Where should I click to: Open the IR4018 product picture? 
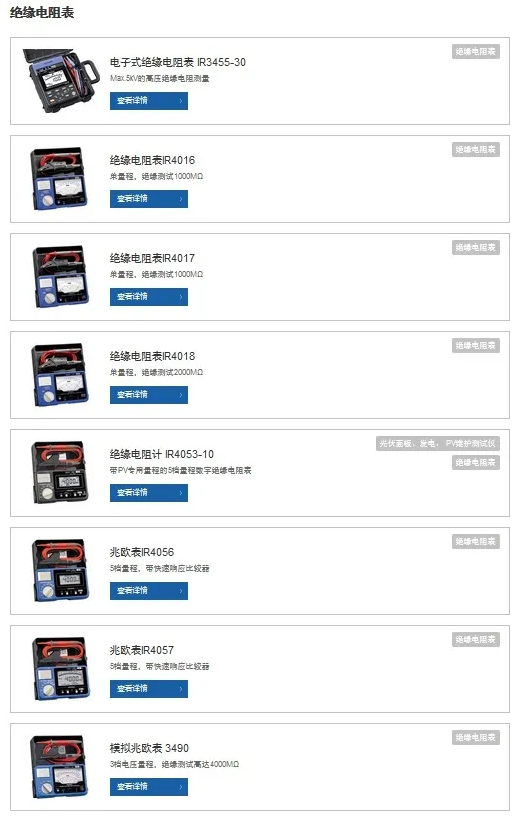tap(59, 375)
